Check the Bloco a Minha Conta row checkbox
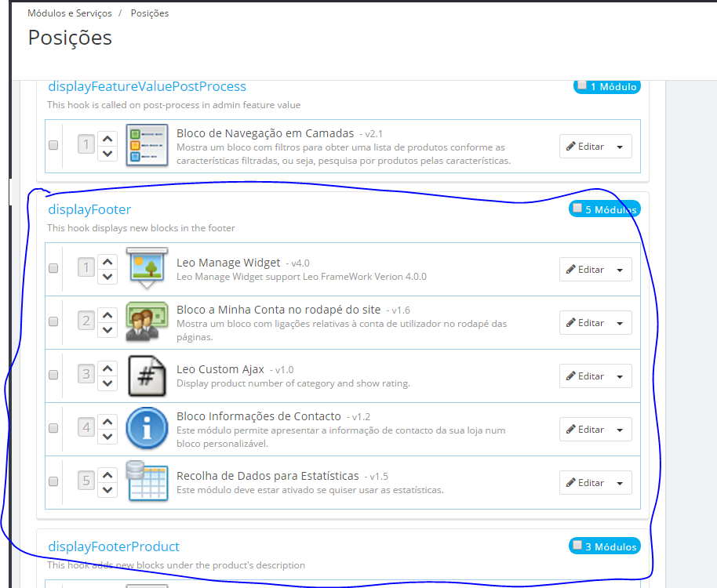Viewport: 717px width, 588px height. (53, 321)
